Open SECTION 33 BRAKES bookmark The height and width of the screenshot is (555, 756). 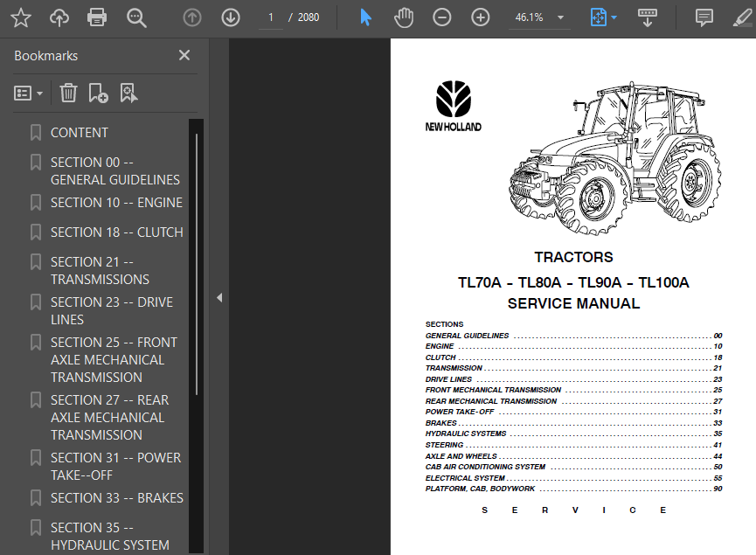tap(117, 497)
